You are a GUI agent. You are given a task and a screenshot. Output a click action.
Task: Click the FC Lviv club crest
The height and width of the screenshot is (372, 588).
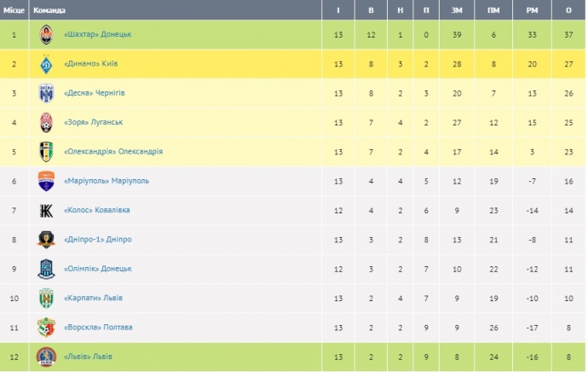coord(46,357)
